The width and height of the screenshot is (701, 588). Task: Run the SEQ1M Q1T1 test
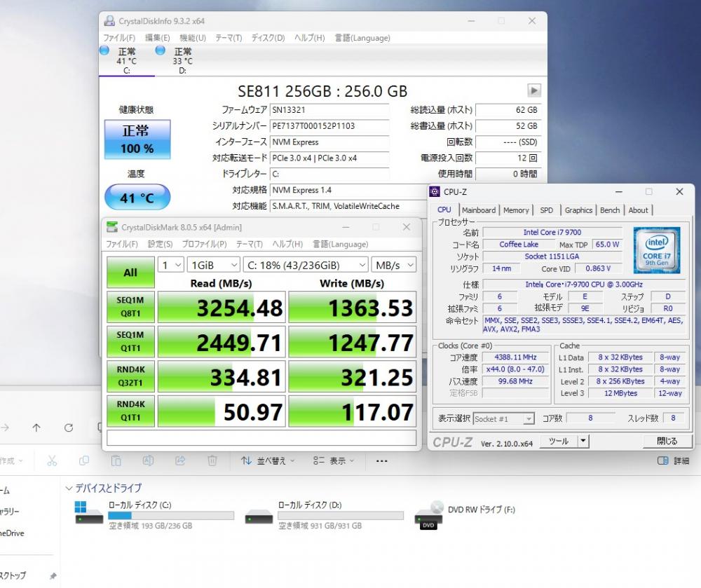click(130, 342)
